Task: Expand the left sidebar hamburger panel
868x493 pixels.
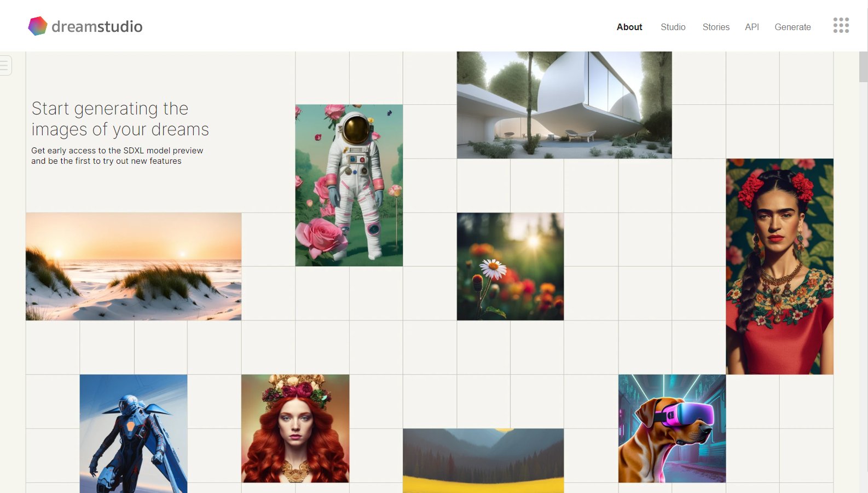Action: click(x=5, y=65)
